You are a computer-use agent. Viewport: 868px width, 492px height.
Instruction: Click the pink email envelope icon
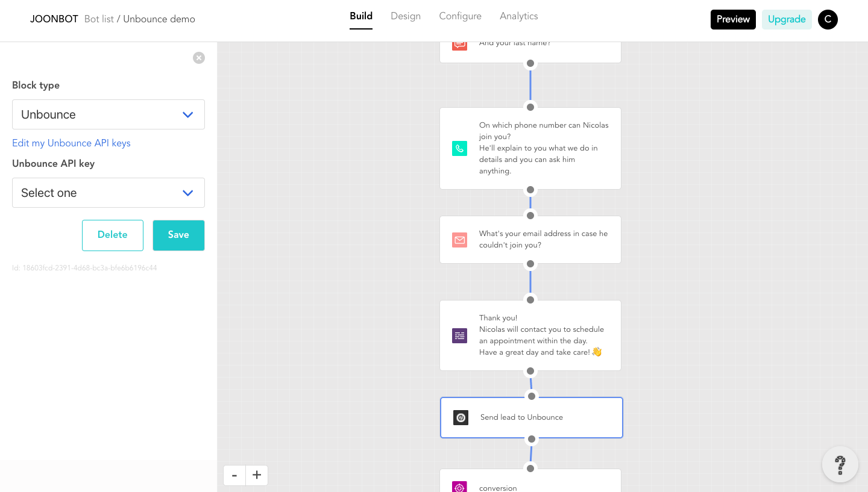tap(459, 240)
